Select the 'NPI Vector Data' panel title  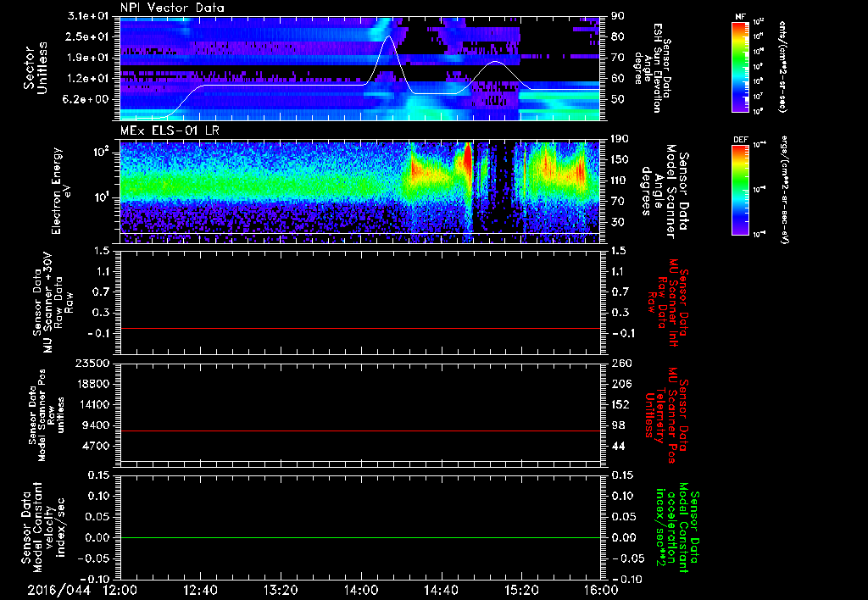(172, 8)
